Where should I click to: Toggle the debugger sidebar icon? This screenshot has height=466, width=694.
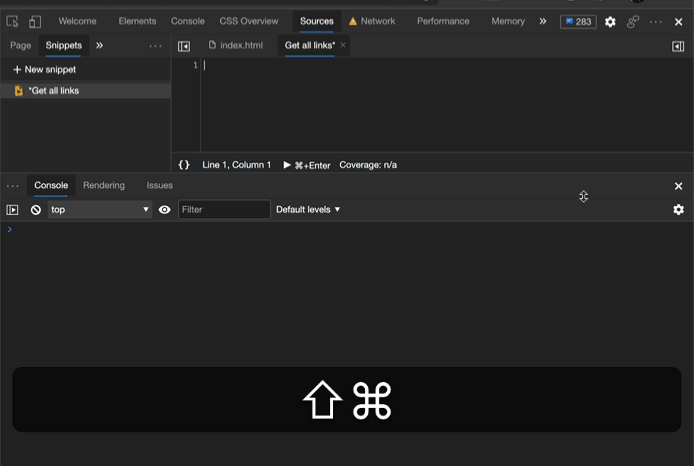tap(678, 46)
